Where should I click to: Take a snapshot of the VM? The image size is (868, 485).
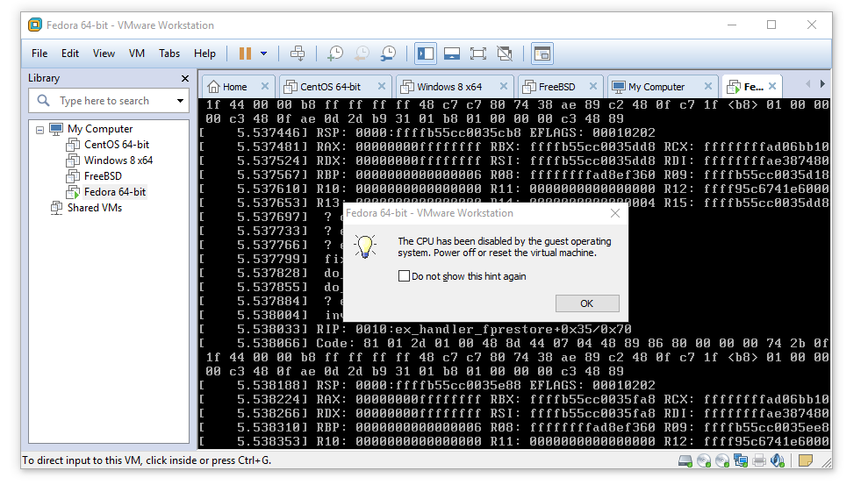pos(335,53)
